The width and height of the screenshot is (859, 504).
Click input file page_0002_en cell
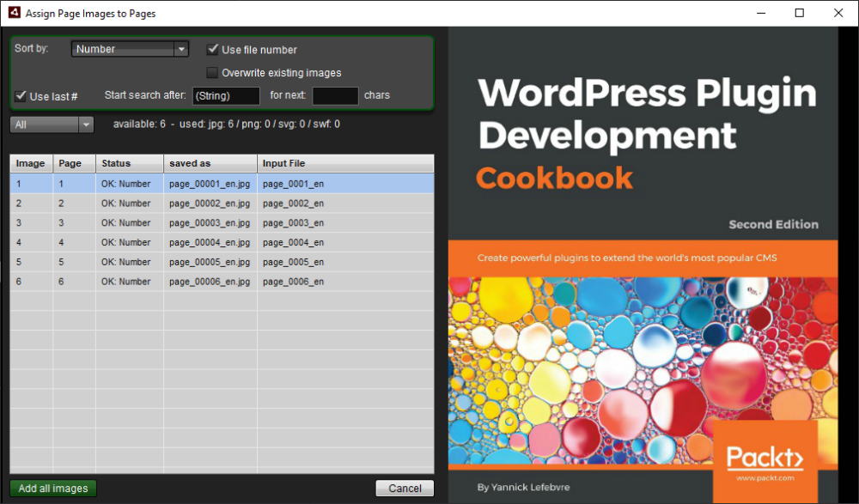click(345, 203)
